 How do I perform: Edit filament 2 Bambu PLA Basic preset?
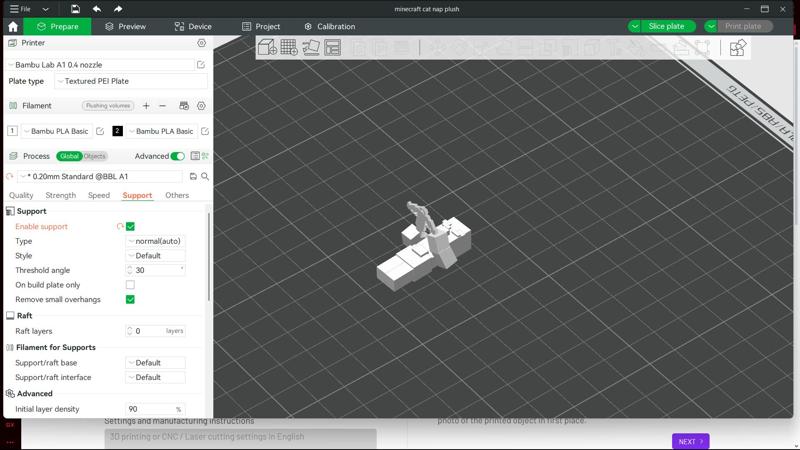205,131
